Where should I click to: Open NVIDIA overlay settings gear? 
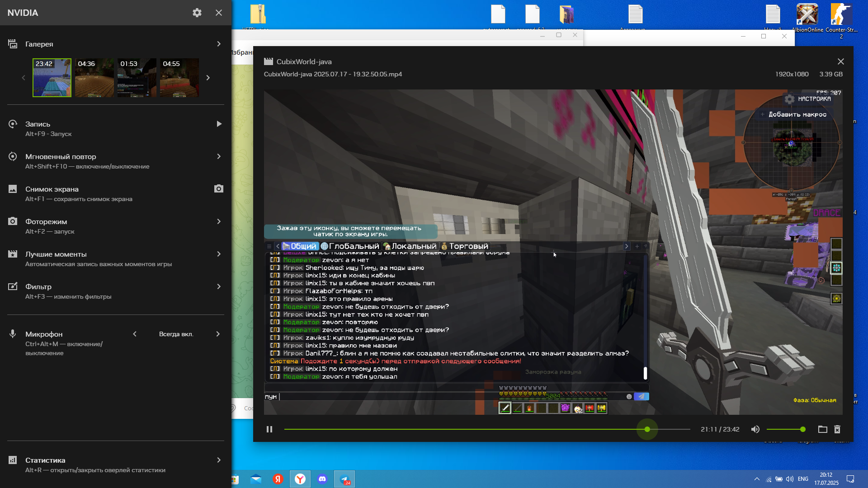tap(197, 13)
